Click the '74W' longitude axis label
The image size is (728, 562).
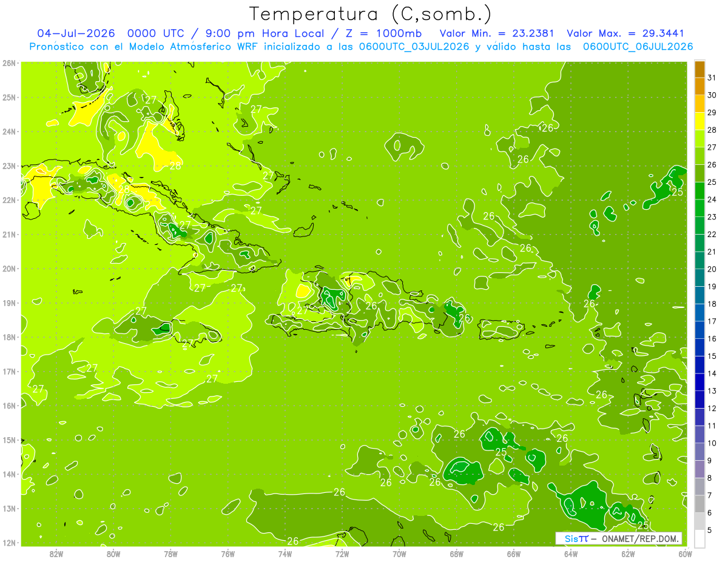coord(285,554)
